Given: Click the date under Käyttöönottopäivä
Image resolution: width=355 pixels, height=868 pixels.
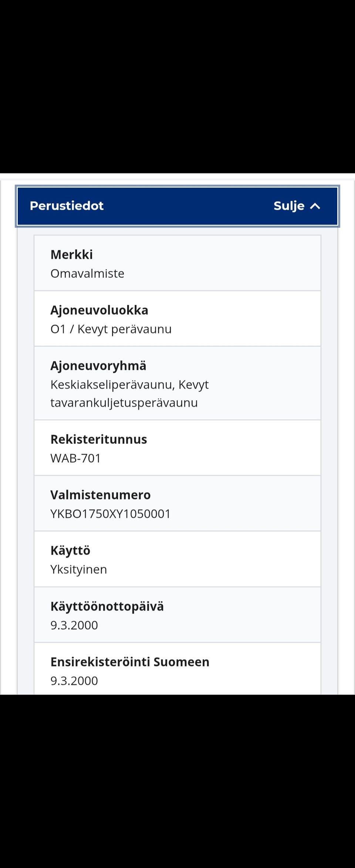Looking at the screenshot, I should tap(74, 625).
